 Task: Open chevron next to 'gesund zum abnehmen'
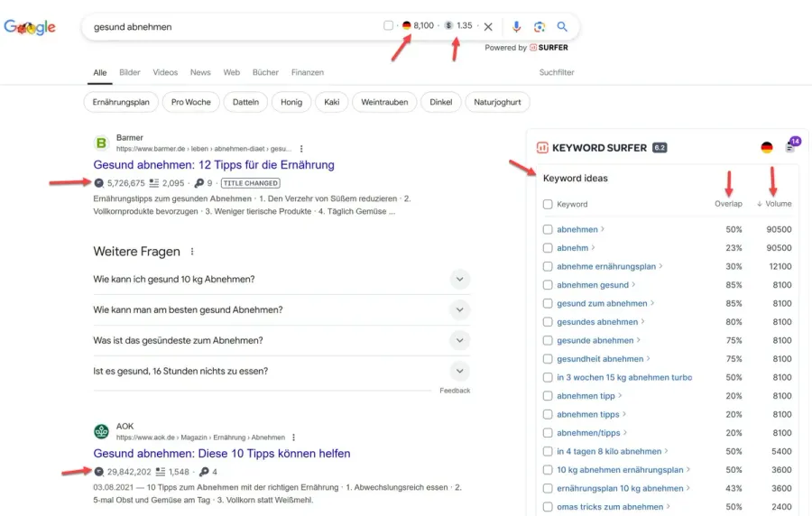(652, 303)
